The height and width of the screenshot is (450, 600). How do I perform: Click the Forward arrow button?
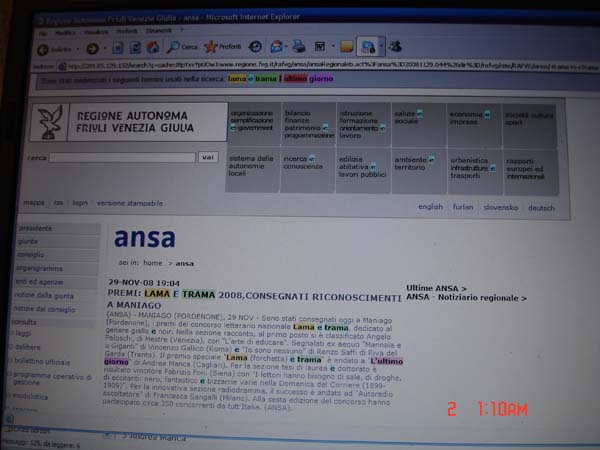point(92,49)
